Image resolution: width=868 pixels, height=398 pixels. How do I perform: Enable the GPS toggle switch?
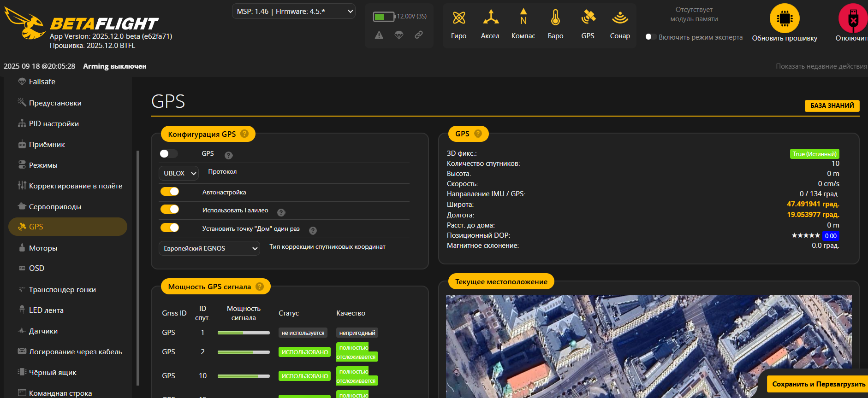[x=169, y=154]
